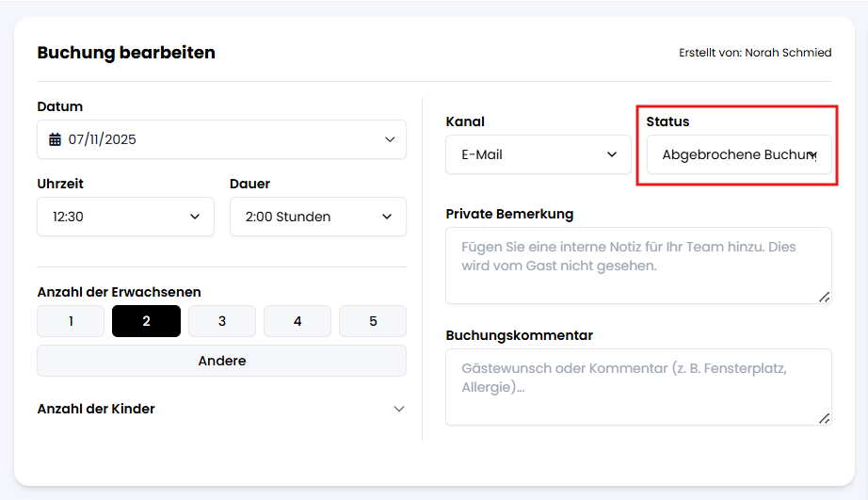Click the Buchungskommentar resize handle
The image size is (868, 500).
point(825,418)
